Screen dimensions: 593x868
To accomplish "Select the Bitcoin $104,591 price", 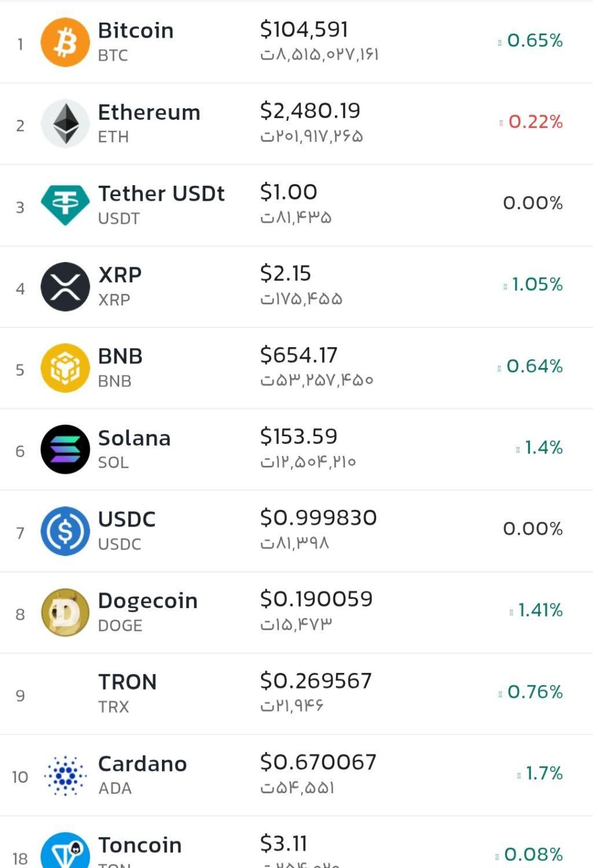I will (x=304, y=30).
